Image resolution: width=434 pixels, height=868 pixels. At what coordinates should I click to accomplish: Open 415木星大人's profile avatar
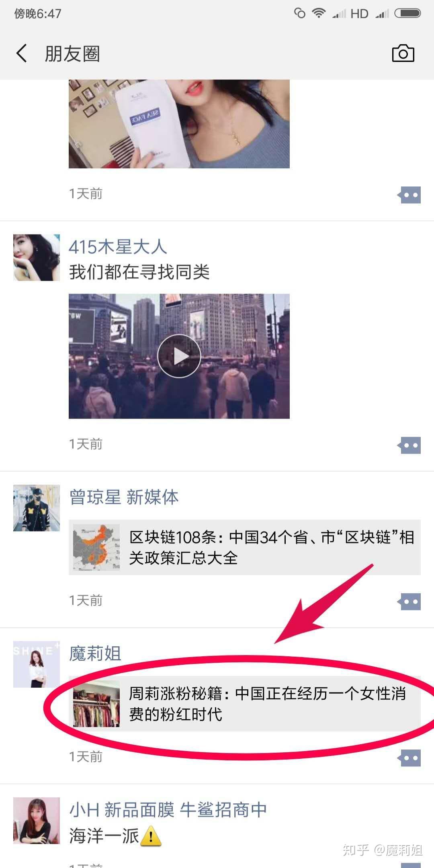tap(37, 257)
